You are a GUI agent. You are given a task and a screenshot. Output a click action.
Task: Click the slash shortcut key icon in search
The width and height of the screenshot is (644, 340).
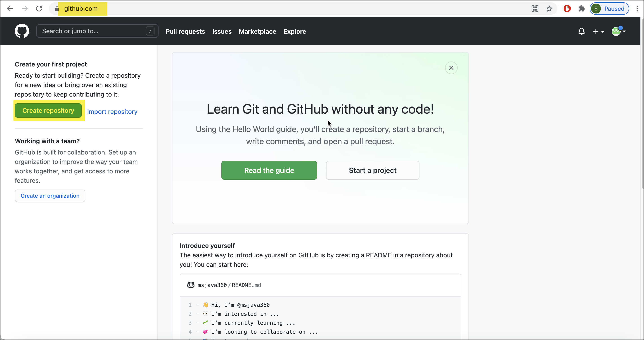[x=150, y=31]
